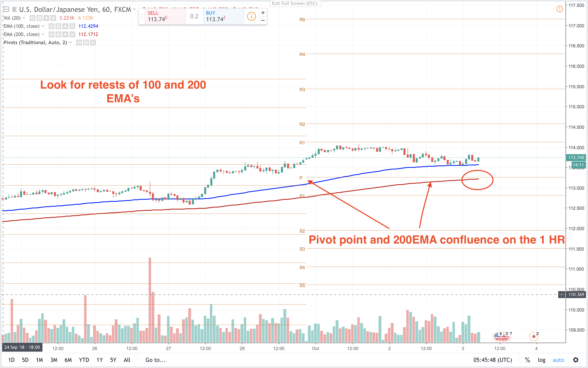The height and width of the screenshot is (368, 588).
Task: Open the Pivots (Traditional, Auto, 2) dropdown arrow
Action: pos(70,43)
